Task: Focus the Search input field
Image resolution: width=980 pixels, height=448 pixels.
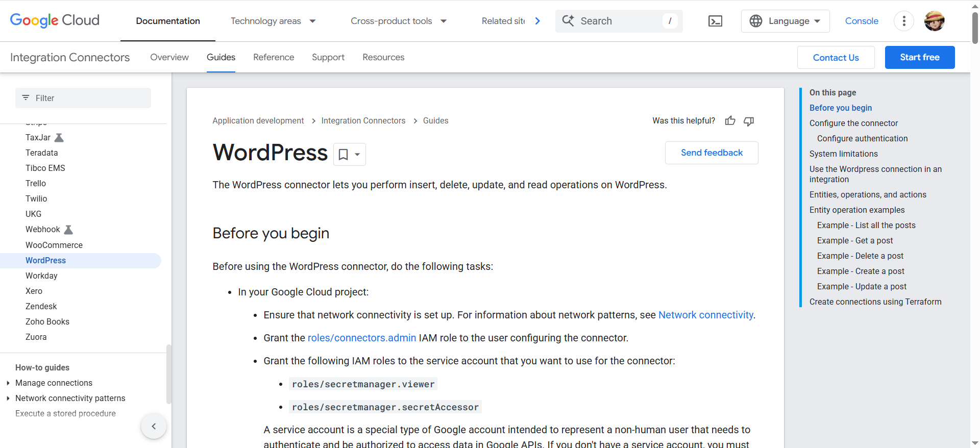Action: click(619, 21)
